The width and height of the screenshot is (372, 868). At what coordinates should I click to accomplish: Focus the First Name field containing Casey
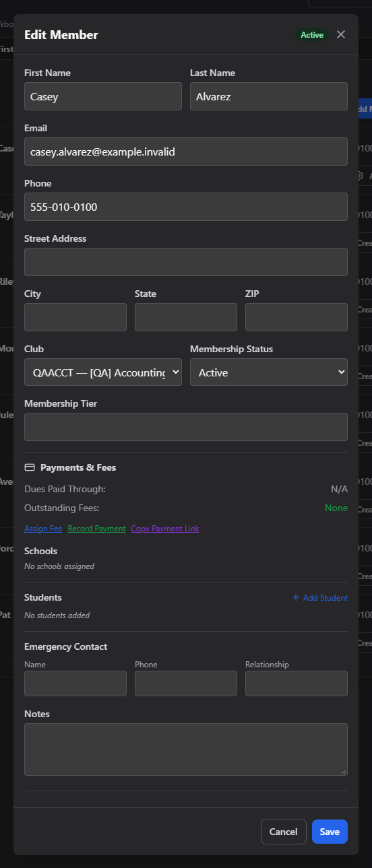pyautogui.click(x=103, y=96)
